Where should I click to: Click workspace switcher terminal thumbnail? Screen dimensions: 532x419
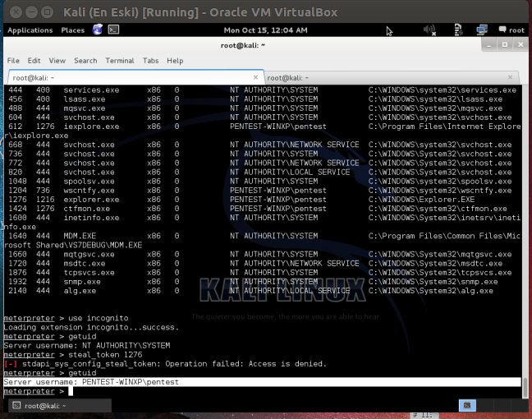click(467, 405)
